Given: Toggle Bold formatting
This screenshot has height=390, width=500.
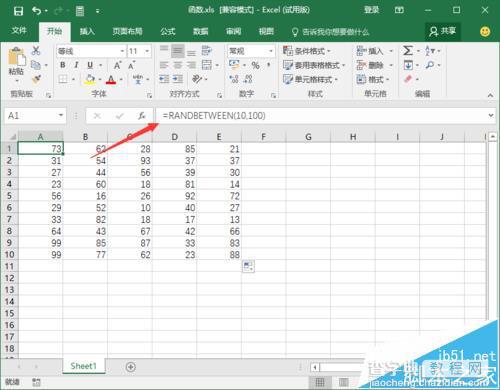Looking at the screenshot, I should tap(62, 65).
